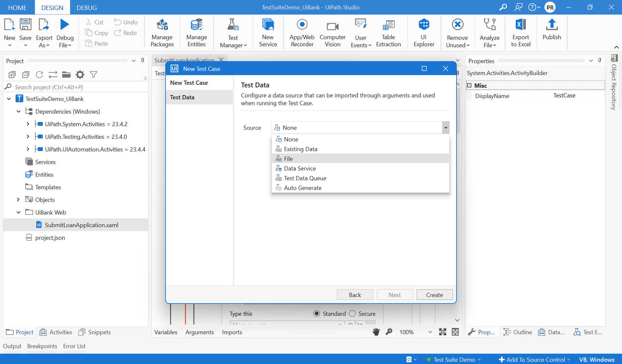Expand the Objects folder in project
The image size is (622, 364).
coord(18,200)
